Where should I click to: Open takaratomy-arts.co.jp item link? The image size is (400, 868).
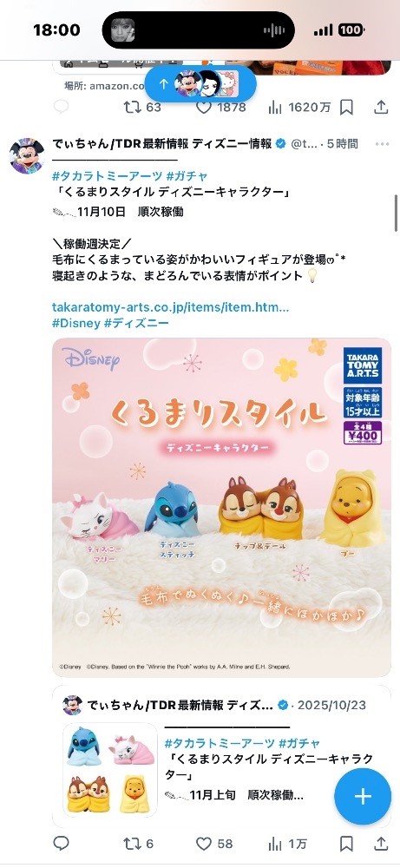(170, 307)
